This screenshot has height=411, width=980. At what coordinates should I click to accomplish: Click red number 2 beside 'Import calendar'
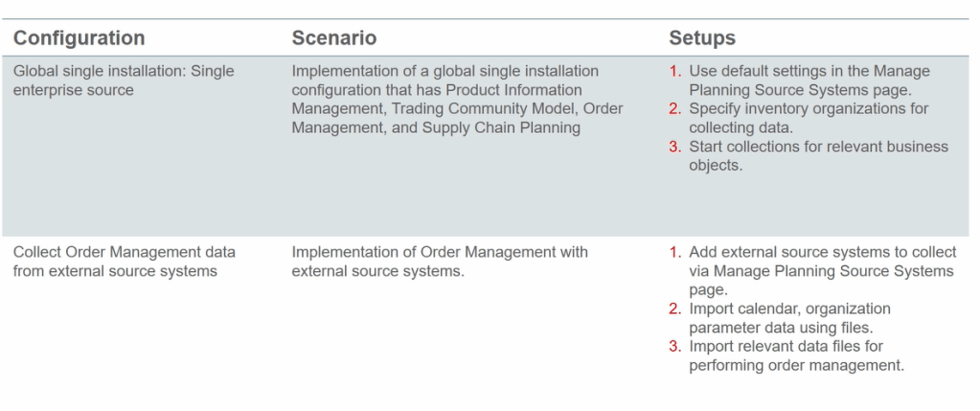click(675, 308)
